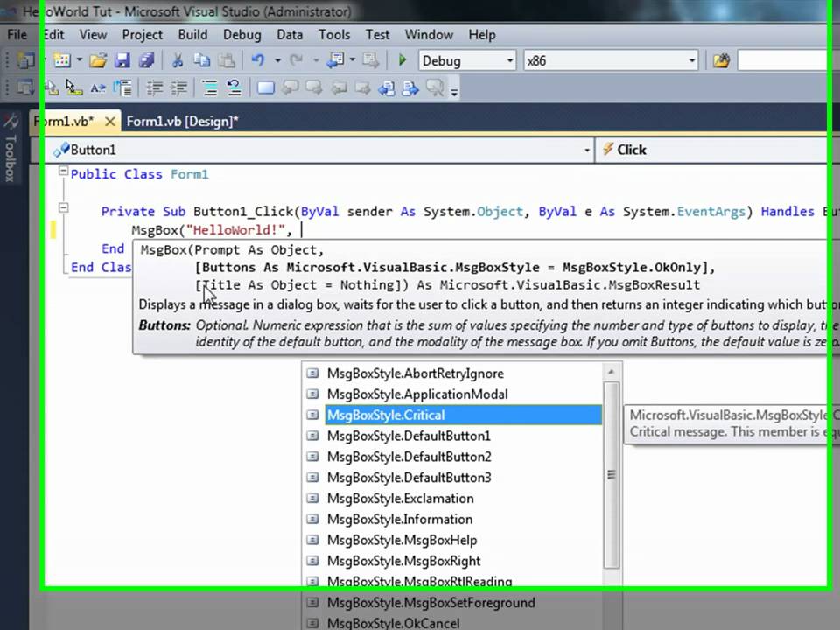Open the Debug menu

(242, 35)
